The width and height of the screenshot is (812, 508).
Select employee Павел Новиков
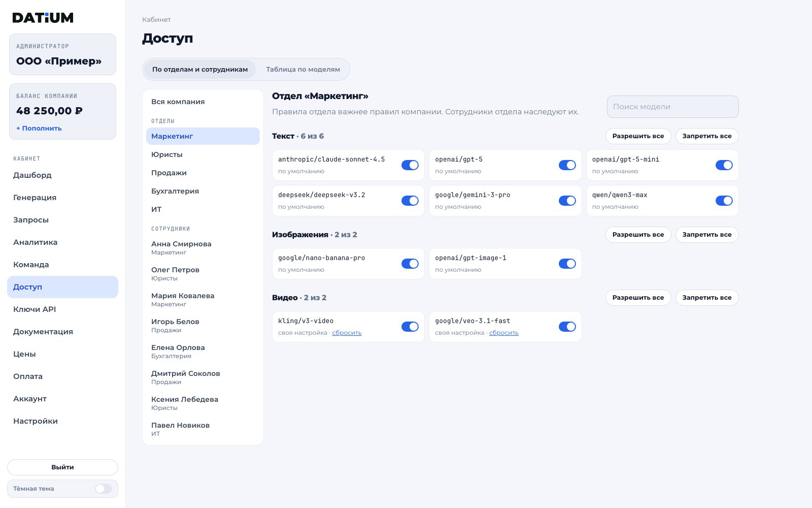[x=203, y=429]
